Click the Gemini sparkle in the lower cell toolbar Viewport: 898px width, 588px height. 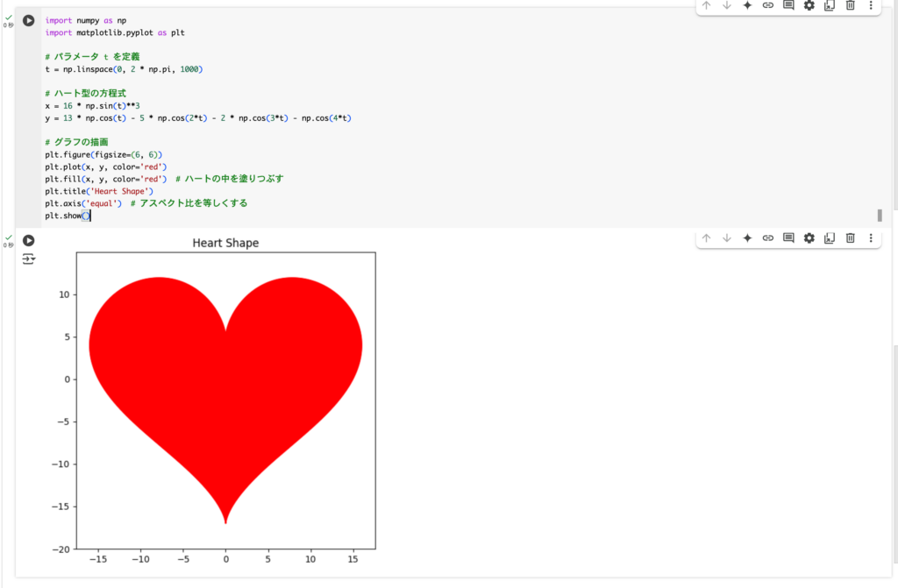(x=747, y=237)
